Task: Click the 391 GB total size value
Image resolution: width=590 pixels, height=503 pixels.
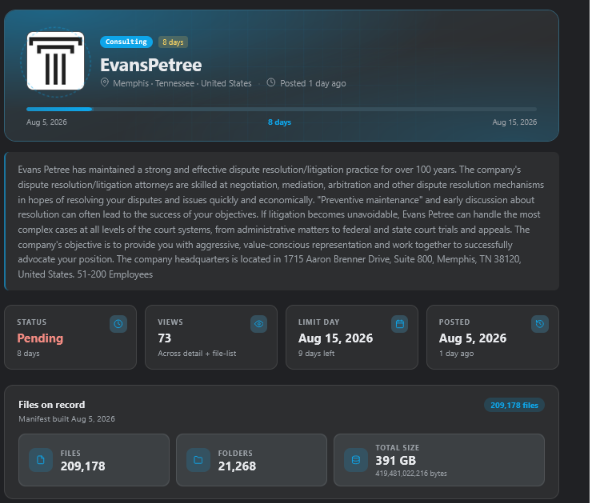Action: point(395,460)
